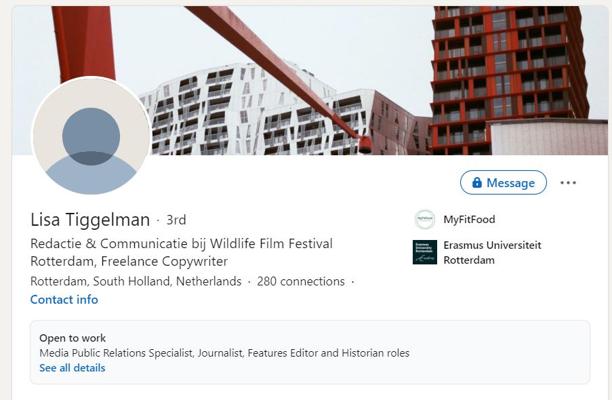This screenshot has width=612, height=400.
Task: Click the MyFitFood company name
Action: 469,220
